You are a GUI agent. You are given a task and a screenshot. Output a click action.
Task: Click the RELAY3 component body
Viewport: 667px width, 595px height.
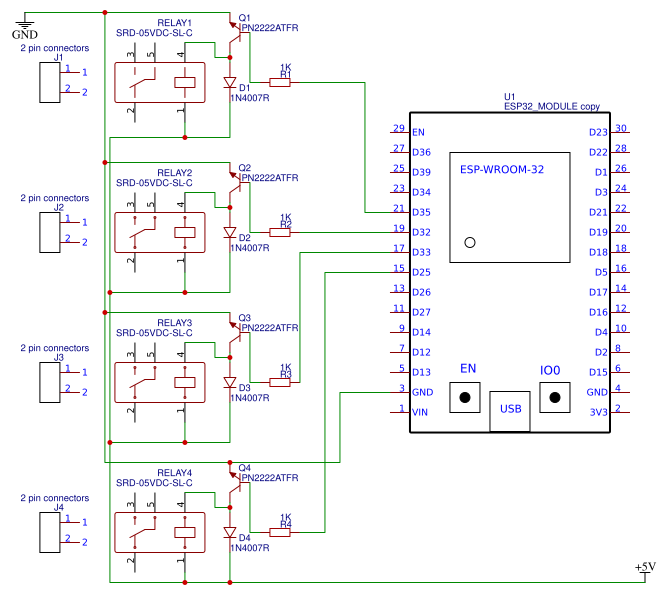(160, 382)
